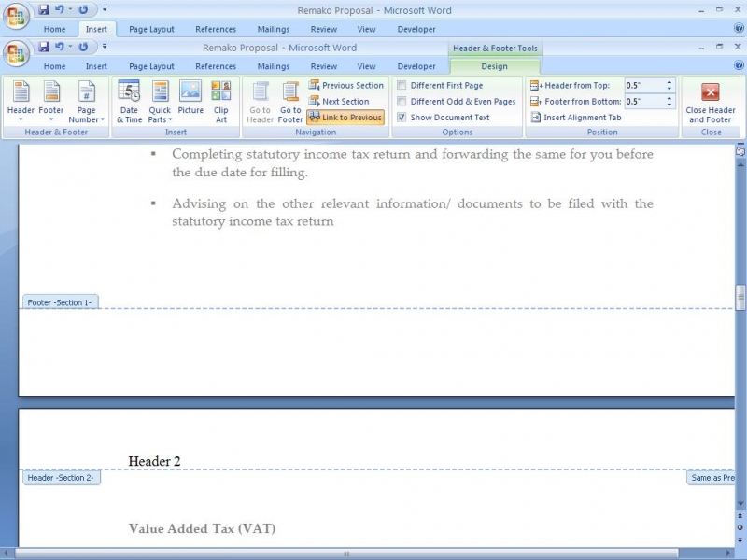
Task: Expand the Page Number dropdown
Action: point(86,100)
